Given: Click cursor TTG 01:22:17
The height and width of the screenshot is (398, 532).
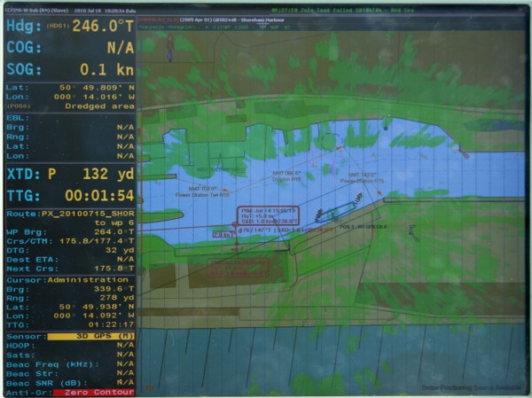Looking at the screenshot, I should click(111, 325).
